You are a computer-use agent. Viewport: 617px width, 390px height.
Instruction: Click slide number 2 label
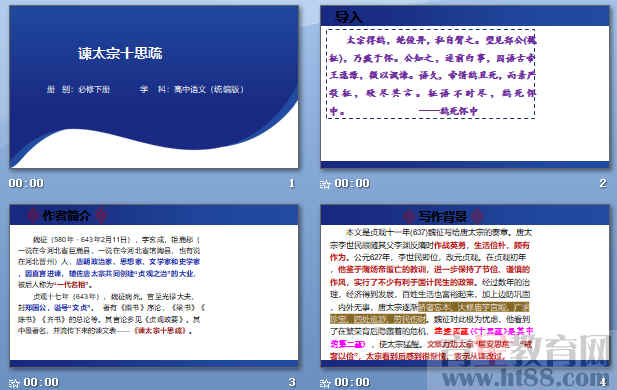pyautogui.click(x=603, y=183)
